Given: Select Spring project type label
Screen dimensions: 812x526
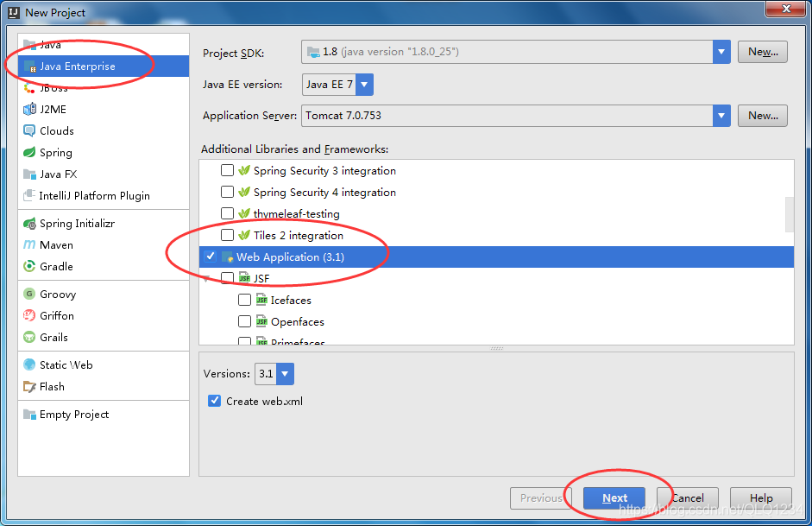Looking at the screenshot, I should pyautogui.click(x=56, y=153).
